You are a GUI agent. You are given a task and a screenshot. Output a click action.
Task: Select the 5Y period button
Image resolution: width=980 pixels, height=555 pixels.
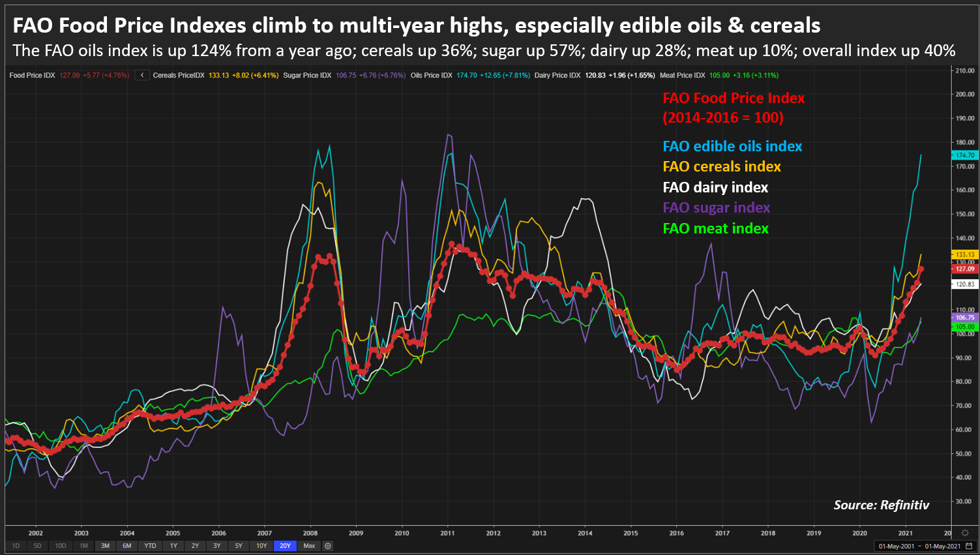coord(239,546)
